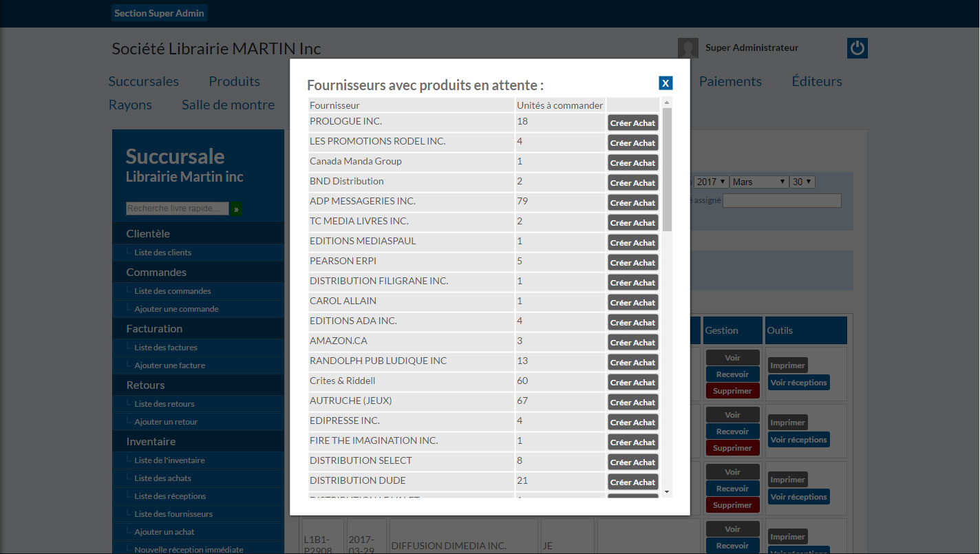The height and width of the screenshot is (554, 980).
Task: Open Liste des factures link
Action: tap(166, 348)
